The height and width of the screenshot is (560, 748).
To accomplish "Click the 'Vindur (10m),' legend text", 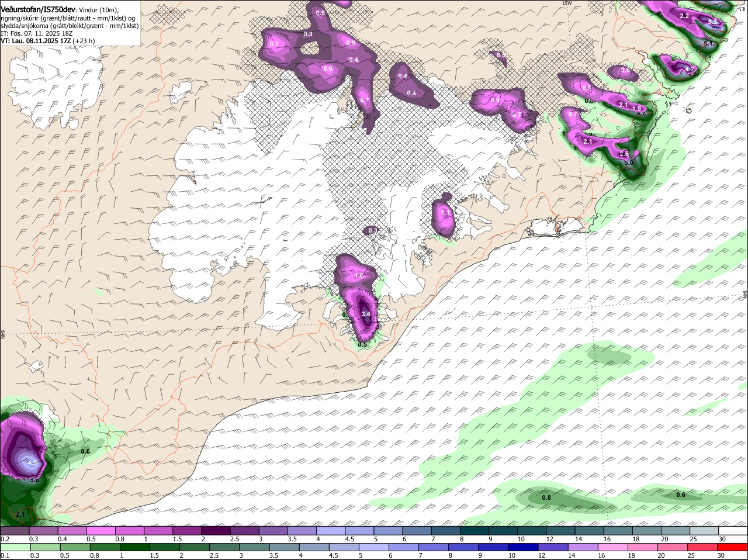I will click(x=99, y=10).
